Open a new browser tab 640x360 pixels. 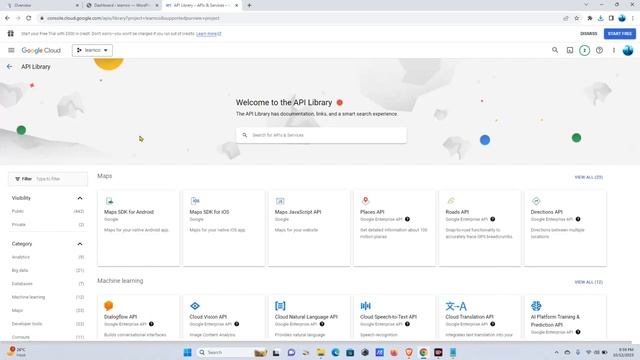[x=249, y=5]
